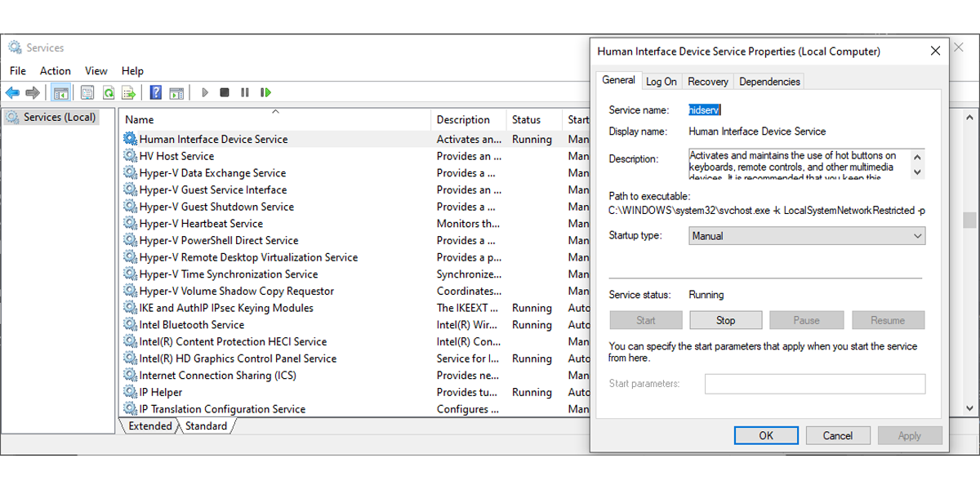Open Properties via the toolbar properties icon
The image size is (980, 490).
point(87,93)
